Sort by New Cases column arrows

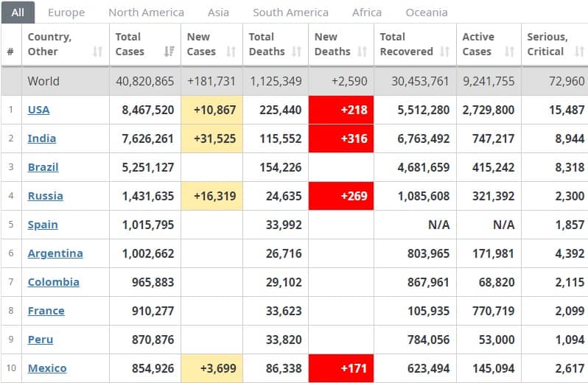click(x=231, y=52)
